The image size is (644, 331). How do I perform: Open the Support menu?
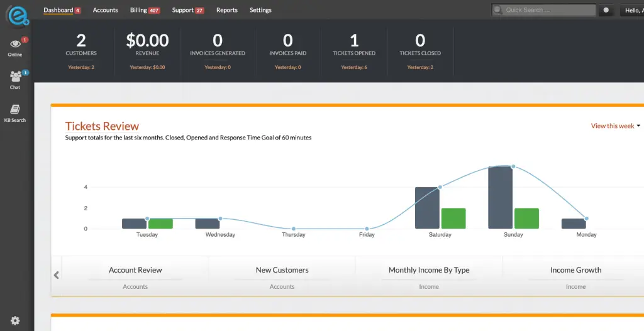coord(187,11)
